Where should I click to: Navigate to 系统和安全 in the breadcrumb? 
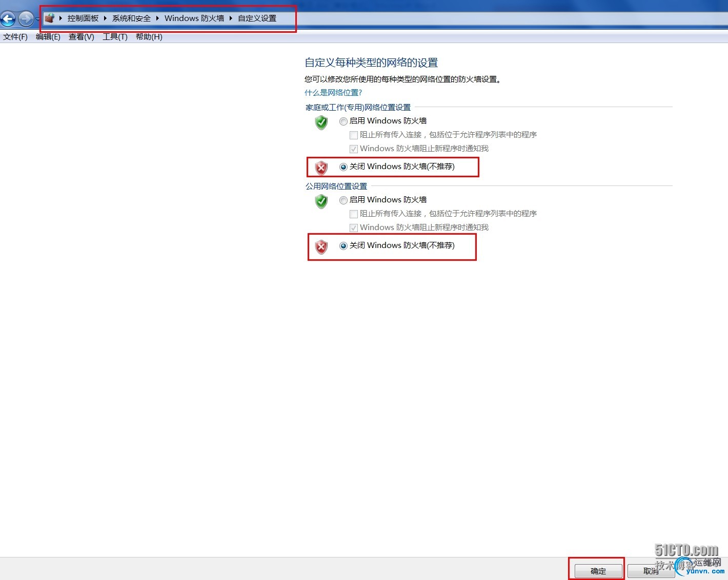pos(131,18)
